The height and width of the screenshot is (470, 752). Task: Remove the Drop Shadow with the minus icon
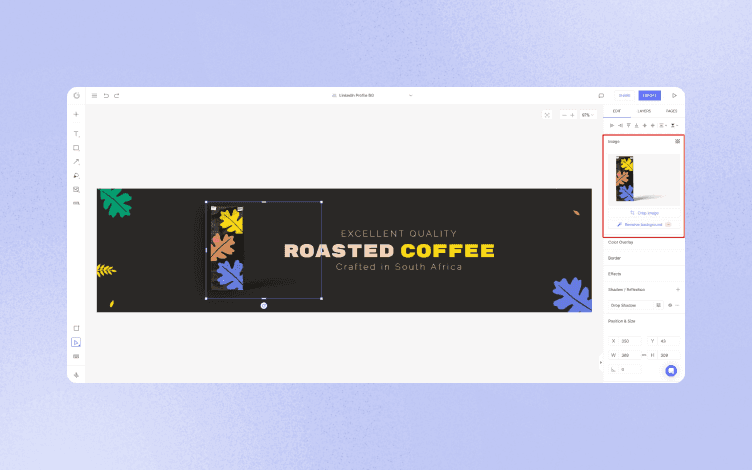coord(677,306)
